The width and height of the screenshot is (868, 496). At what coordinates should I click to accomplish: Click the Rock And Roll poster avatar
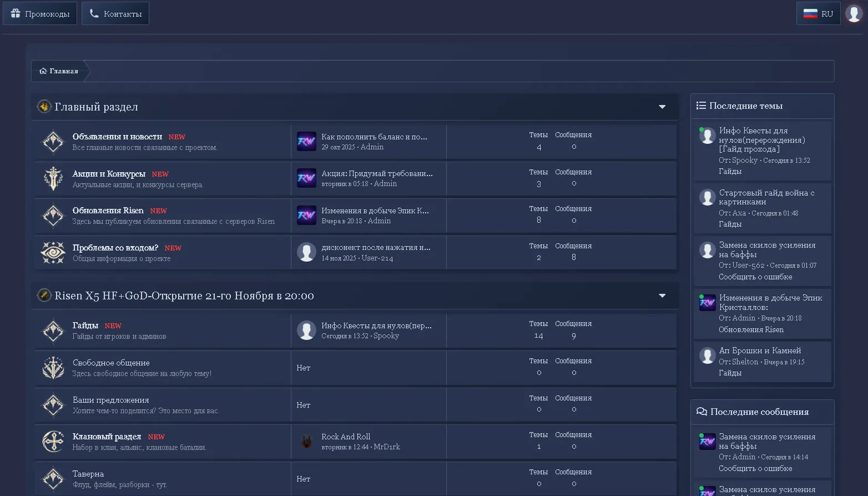point(306,442)
